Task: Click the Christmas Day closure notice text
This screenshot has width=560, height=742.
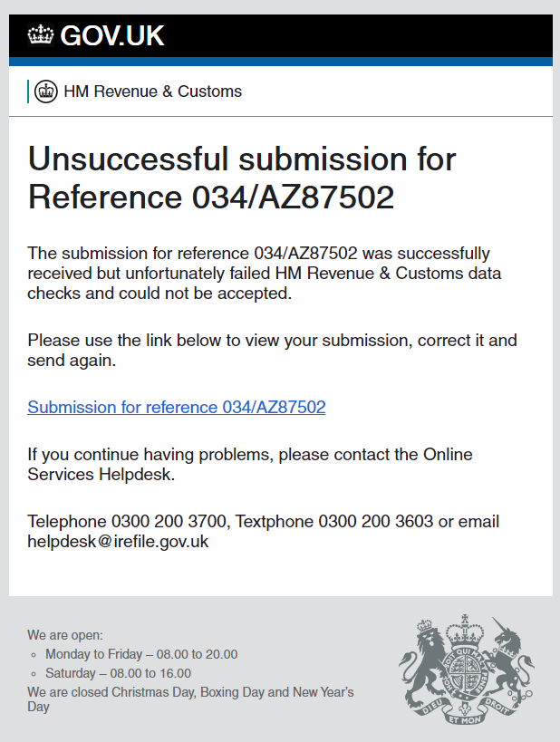Action: point(190,699)
